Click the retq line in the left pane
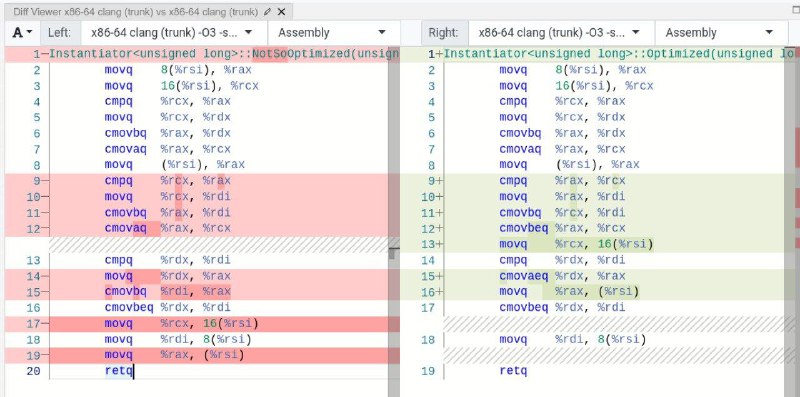 point(118,371)
